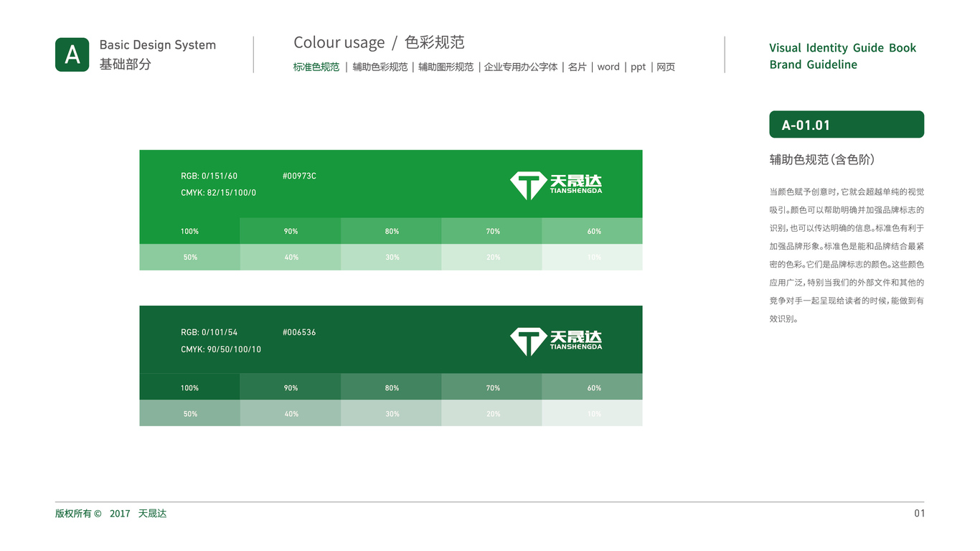Click the RGB: 0/151/60 value
Screen dimensions: 980x551
tap(209, 176)
